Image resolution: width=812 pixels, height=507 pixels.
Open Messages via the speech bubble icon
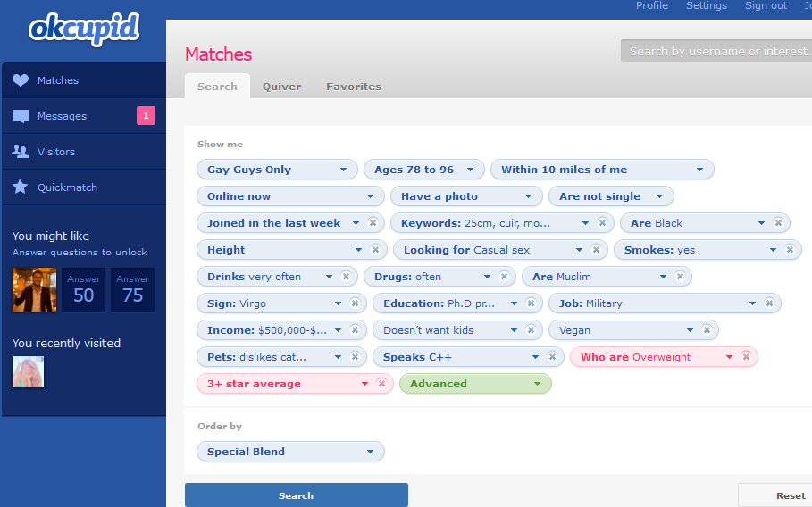click(21, 116)
